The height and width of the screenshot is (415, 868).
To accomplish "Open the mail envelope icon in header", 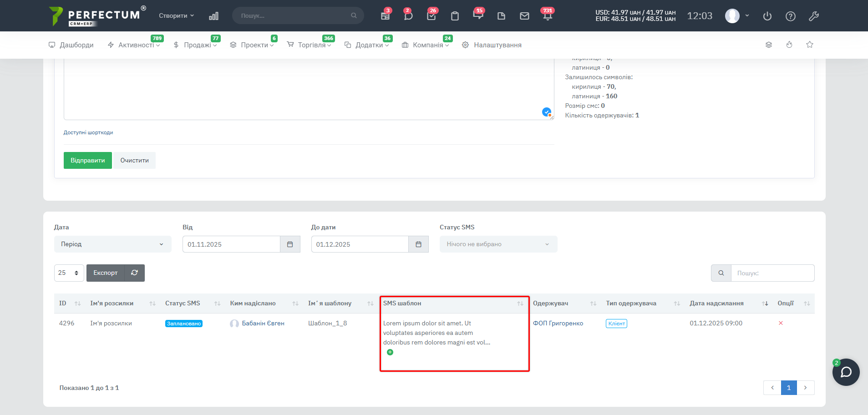I will (524, 16).
